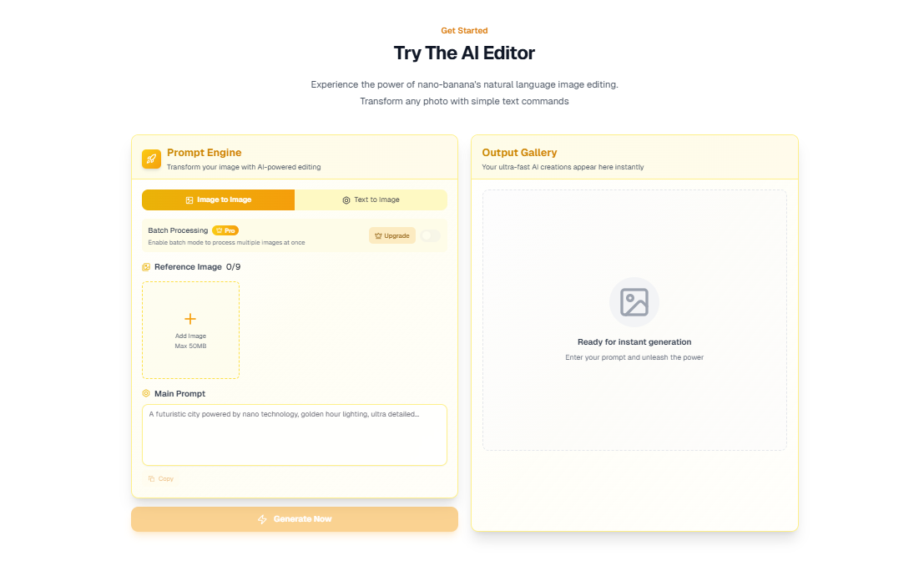
Task: Click the copy icon below the prompt box
Action: coord(151,478)
